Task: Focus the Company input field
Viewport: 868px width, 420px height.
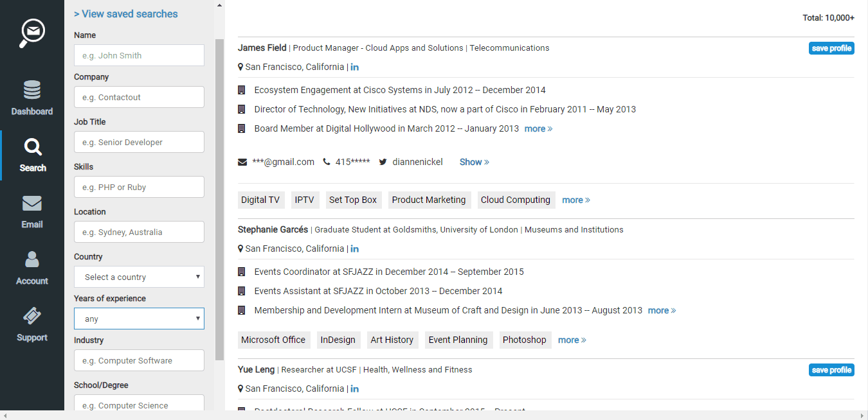Action: coord(139,97)
